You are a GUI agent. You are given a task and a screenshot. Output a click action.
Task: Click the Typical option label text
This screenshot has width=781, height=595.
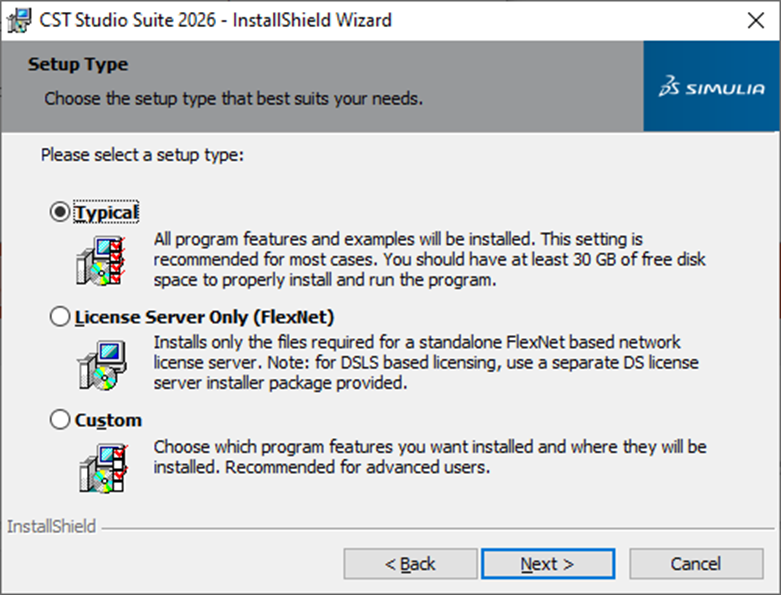106,212
